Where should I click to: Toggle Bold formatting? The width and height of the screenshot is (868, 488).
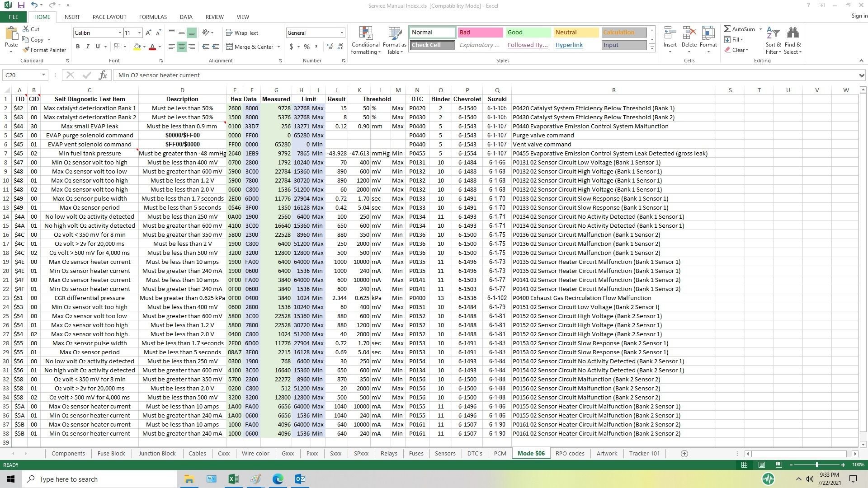(78, 47)
